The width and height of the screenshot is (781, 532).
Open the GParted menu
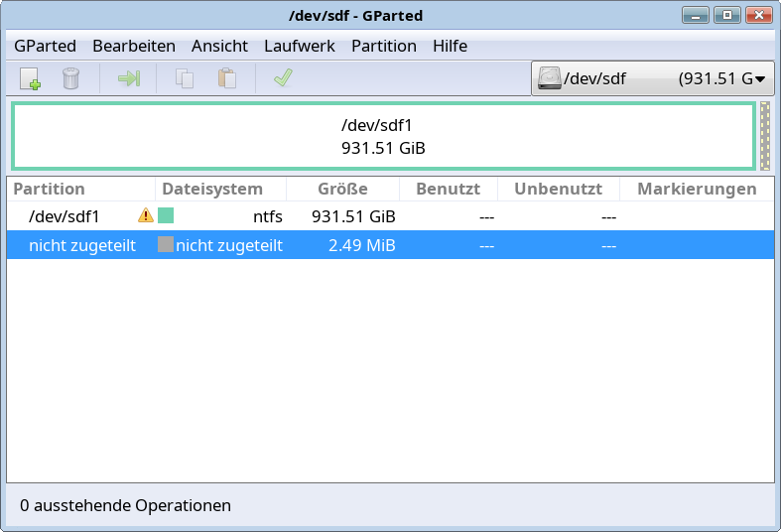click(45, 46)
